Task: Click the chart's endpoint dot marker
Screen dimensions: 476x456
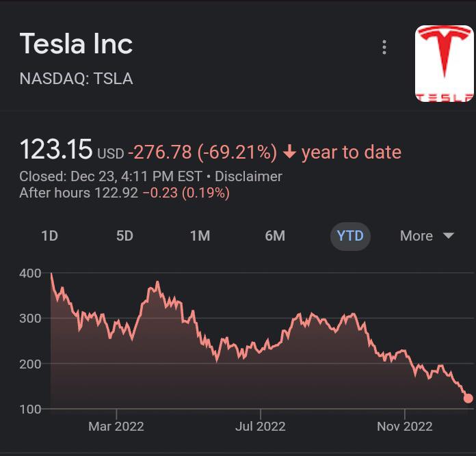Action: point(468,398)
